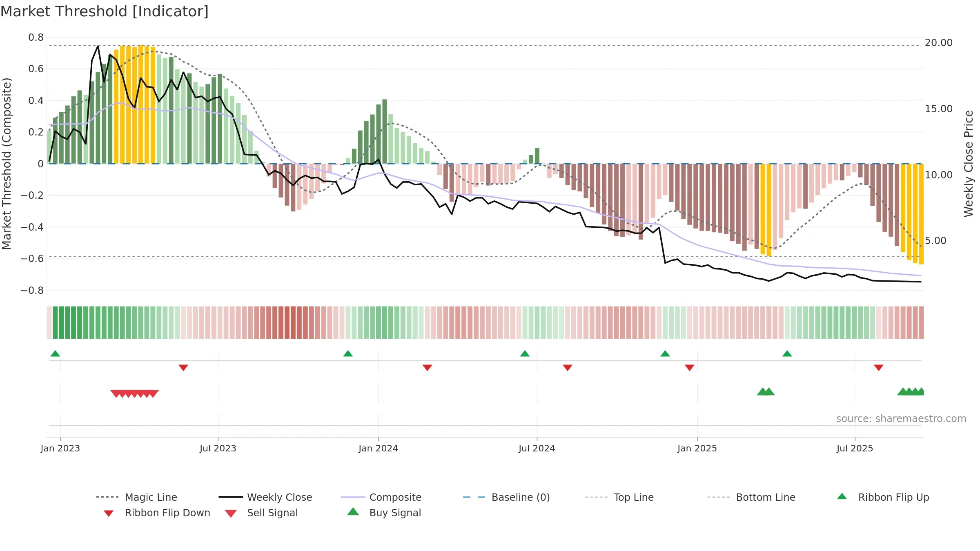
Task: Click the red triangle icon beside Sell Signal
Action: coord(231,513)
